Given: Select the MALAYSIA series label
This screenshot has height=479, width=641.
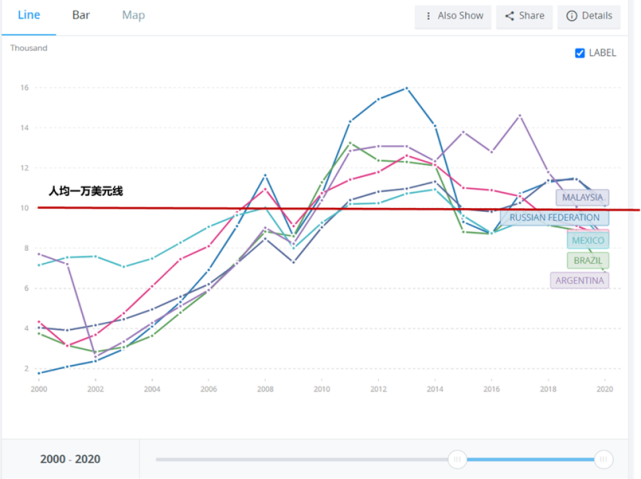Looking at the screenshot, I should pyautogui.click(x=582, y=198).
